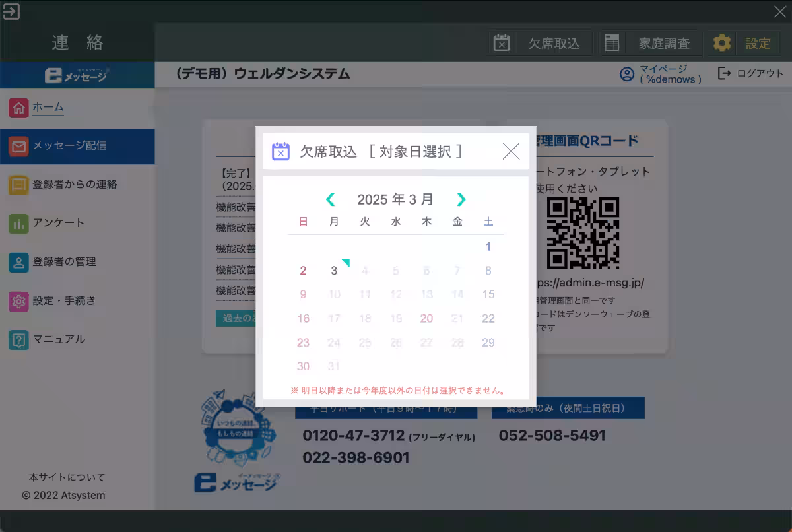Select March 3 on the calendar
This screenshot has width=792, height=532.
(334, 270)
